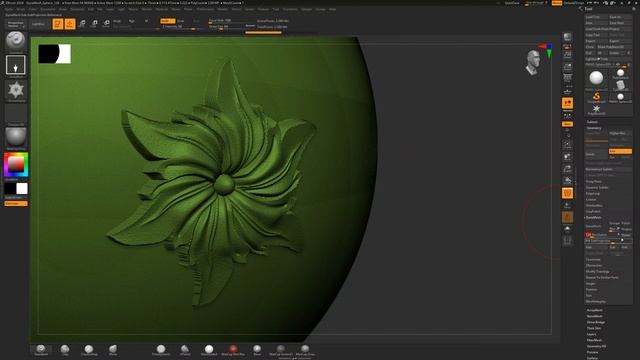
Task: Select the SimpleBrush tool in Tool palette
Action: click(596, 97)
